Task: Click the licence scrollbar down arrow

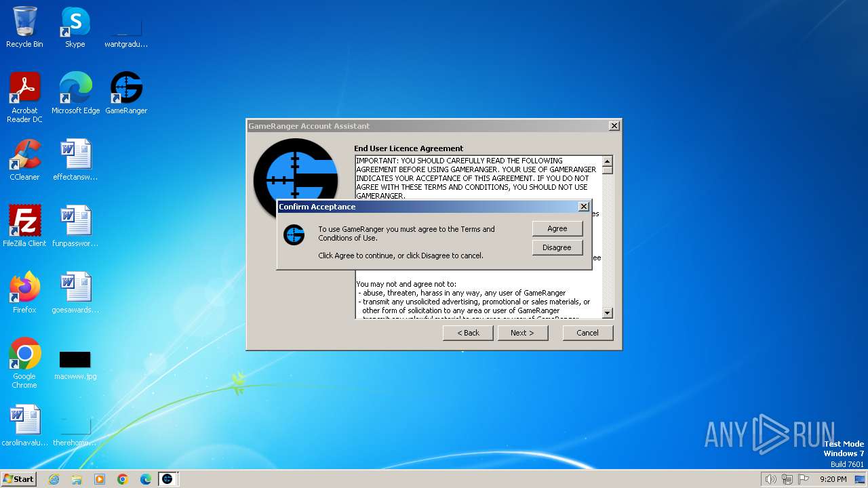Action: pyautogui.click(x=607, y=313)
